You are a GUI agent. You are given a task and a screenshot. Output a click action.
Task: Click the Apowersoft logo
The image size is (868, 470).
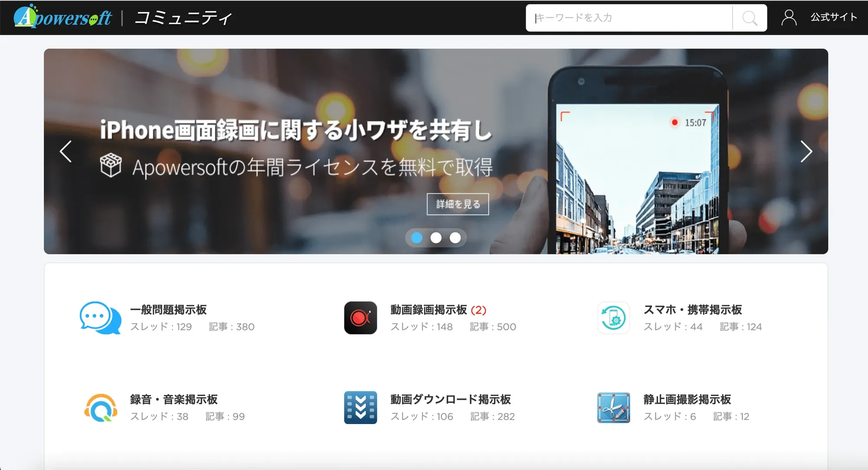pos(62,16)
